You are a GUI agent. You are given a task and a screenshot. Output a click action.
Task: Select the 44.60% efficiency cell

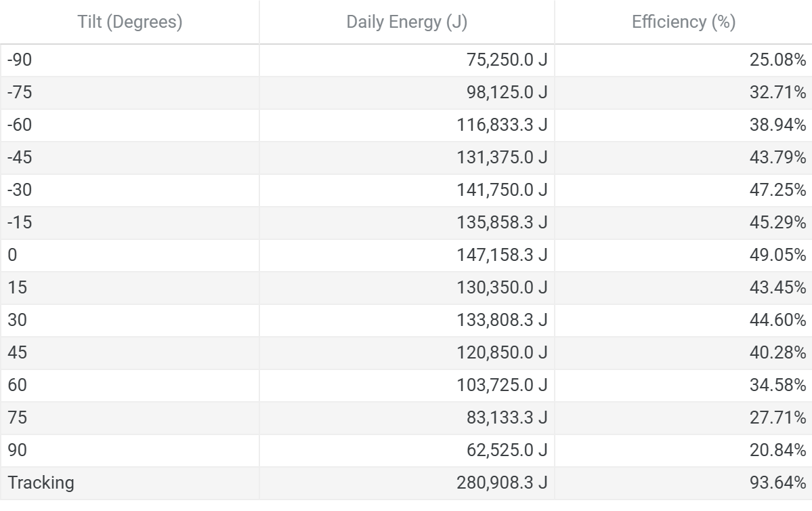pos(683,321)
